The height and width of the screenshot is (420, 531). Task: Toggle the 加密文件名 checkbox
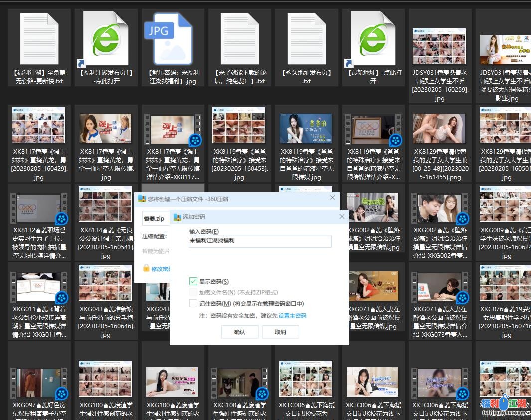click(x=193, y=293)
